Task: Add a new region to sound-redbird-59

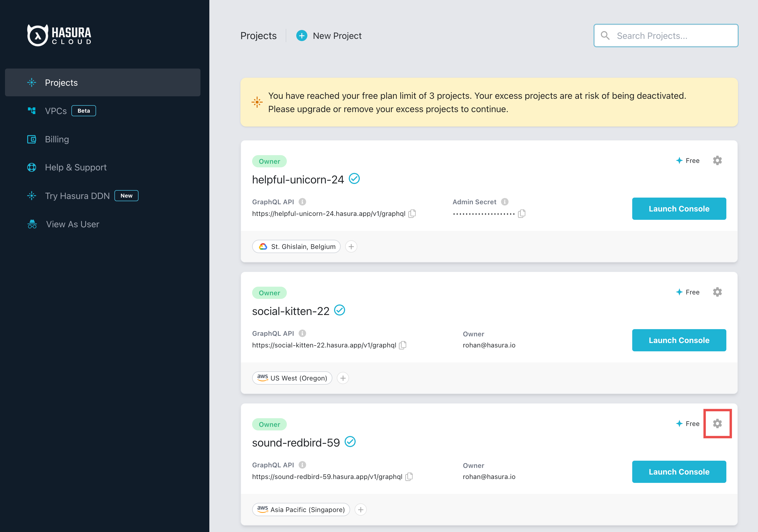Action: click(360, 510)
